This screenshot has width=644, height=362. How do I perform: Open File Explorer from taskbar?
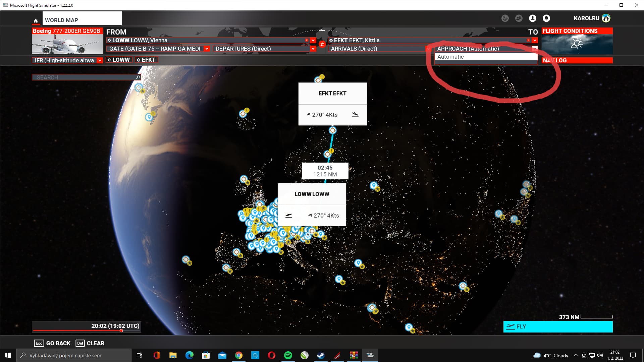[173, 355]
